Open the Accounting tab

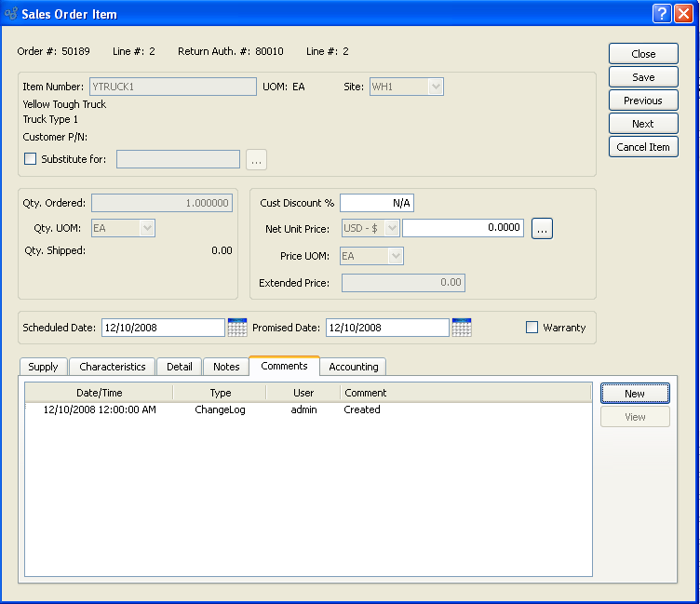tap(354, 367)
